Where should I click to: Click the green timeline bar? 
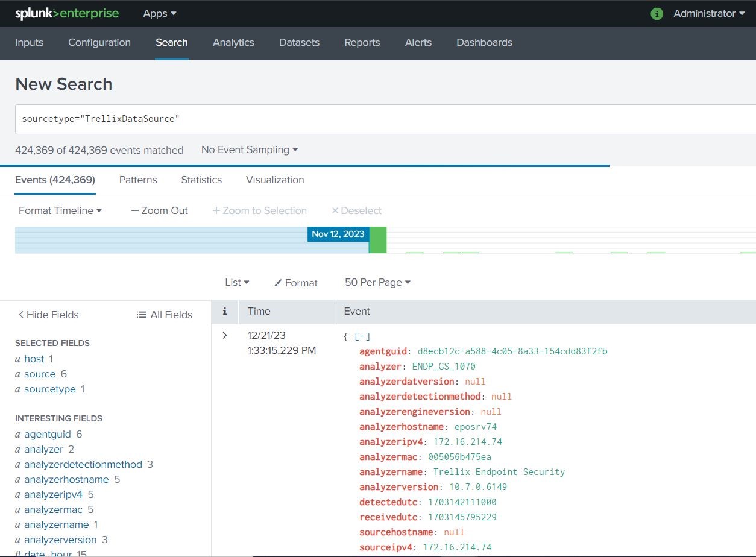tap(378, 240)
